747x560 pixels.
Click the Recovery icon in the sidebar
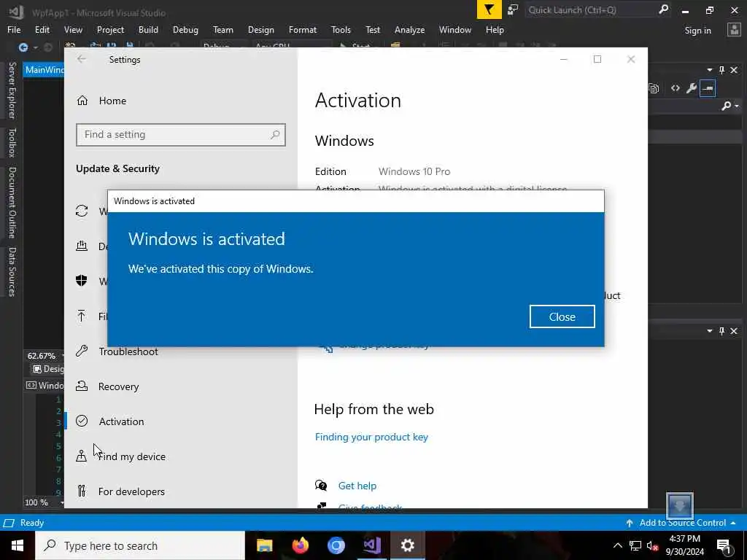coord(82,386)
